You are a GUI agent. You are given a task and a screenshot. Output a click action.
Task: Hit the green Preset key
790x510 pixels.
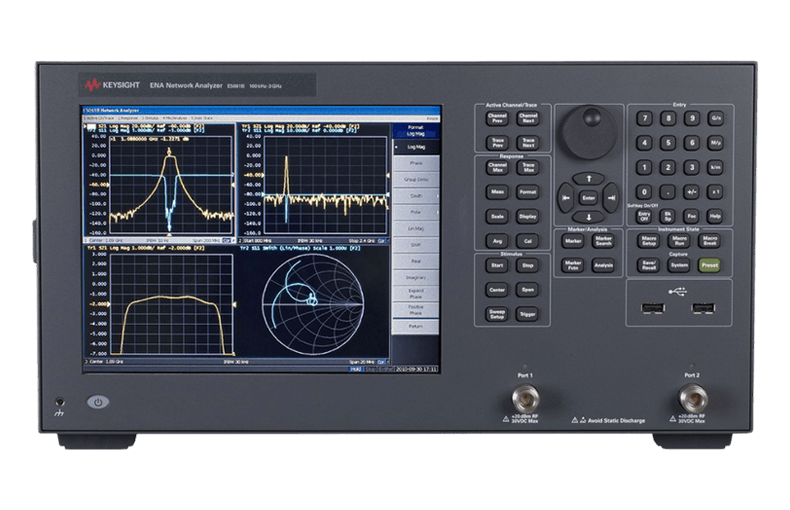tap(710, 266)
